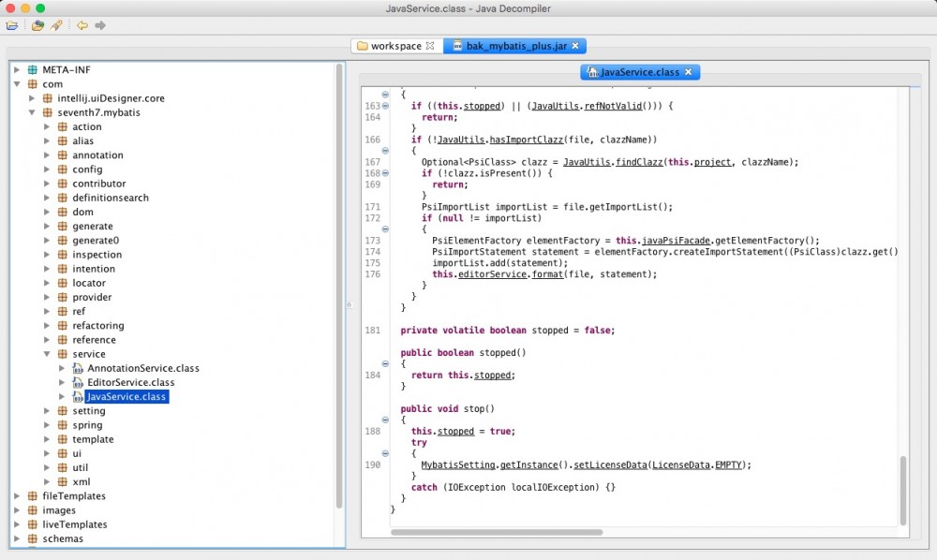Collapse the seventh7.mybatis node
Image resolution: width=937 pixels, height=560 pixels.
[32, 112]
